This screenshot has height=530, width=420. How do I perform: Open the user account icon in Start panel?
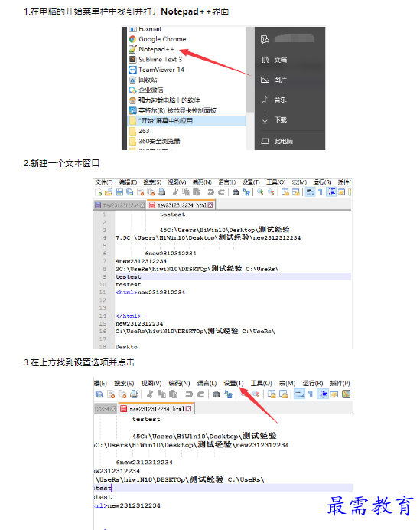click(265, 40)
